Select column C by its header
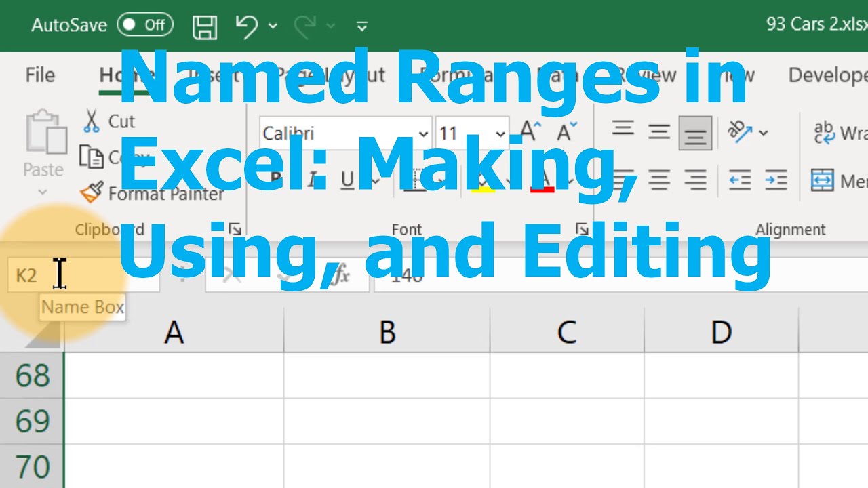Screen dimensions: 868x488 567,333
